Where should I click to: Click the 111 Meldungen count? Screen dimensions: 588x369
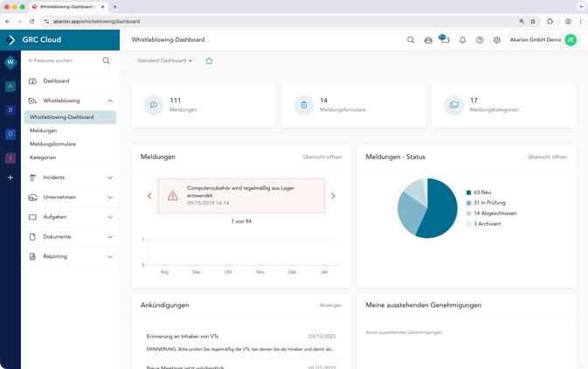point(175,101)
